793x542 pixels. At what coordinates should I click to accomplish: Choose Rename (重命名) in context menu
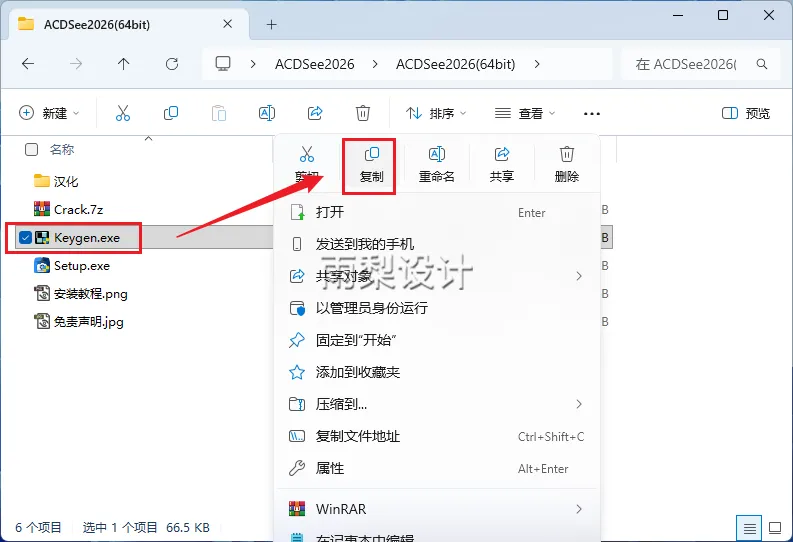(436, 165)
